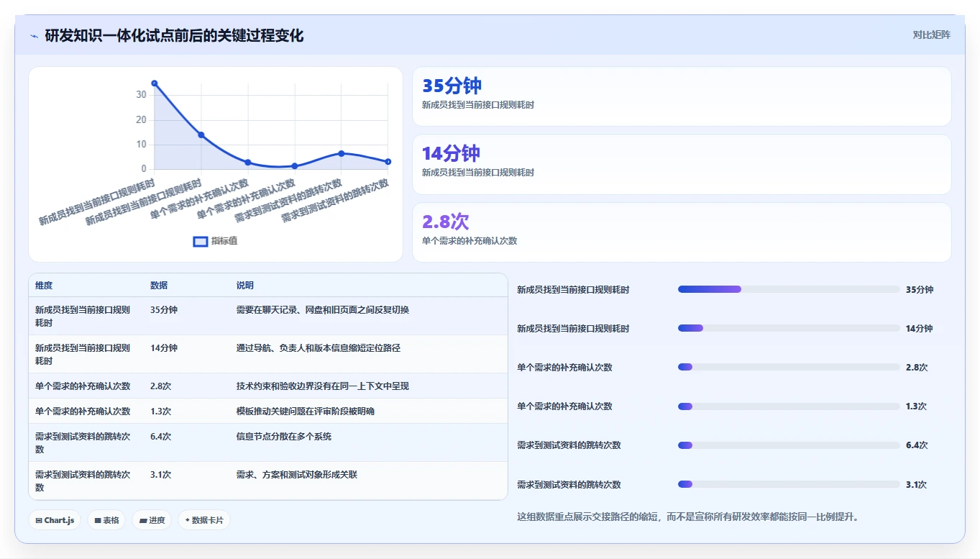Click the 对比矩阵 label in the header

[931, 35]
